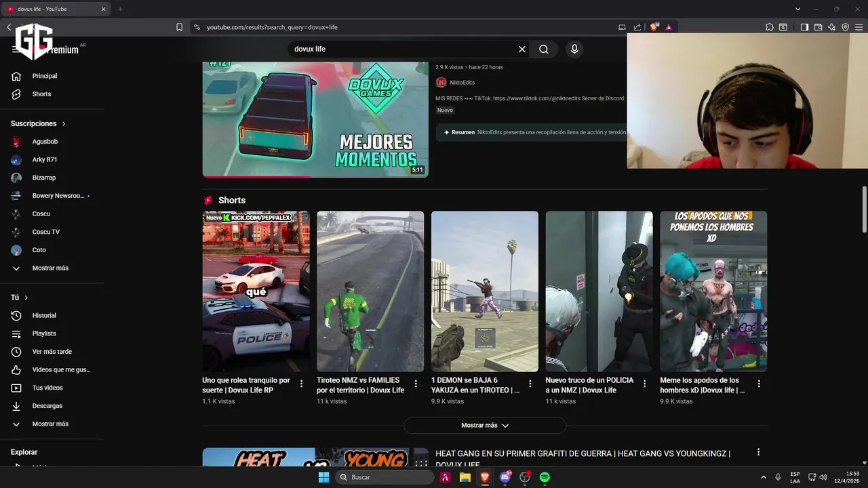868x488 pixels.
Task: Open the NiktoEdits channel link
Action: click(x=462, y=83)
